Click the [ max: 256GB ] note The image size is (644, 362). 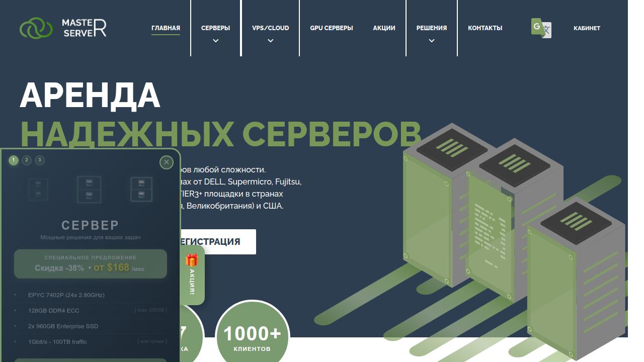[x=151, y=310]
